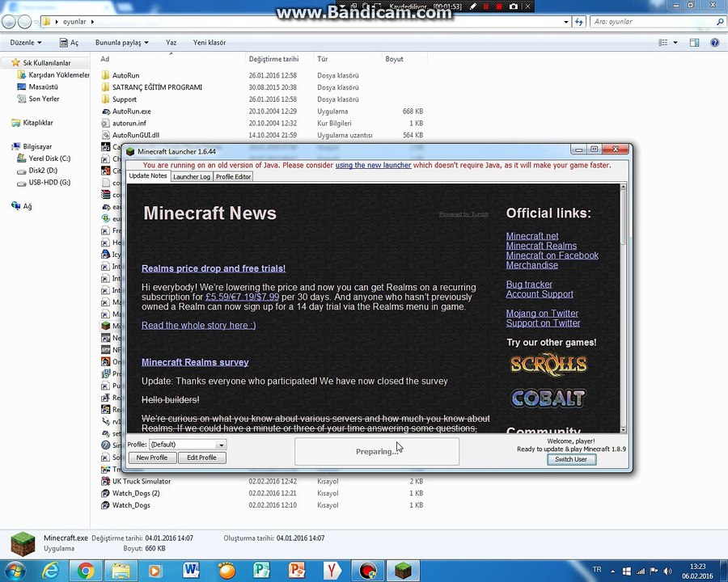Expand the oyunlar breadcrumb arrow
The width and height of the screenshot is (728, 582).
[x=92, y=22]
